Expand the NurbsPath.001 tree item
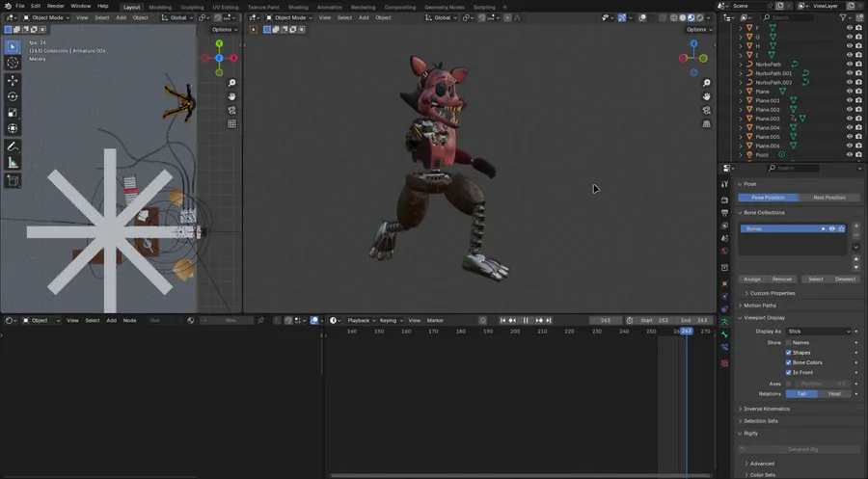This screenshot has height=479, width=868. coord(741,73)
